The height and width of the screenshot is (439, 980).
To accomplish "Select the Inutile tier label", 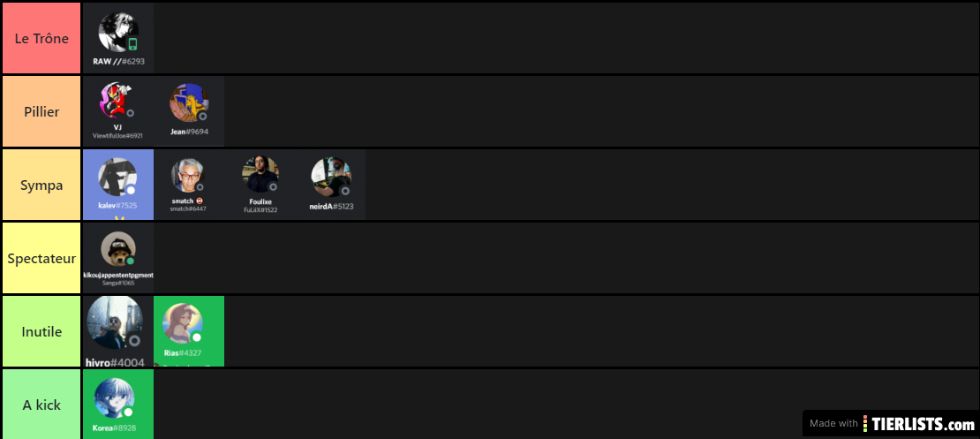I will pyautogui.click(x=41, y=331).
